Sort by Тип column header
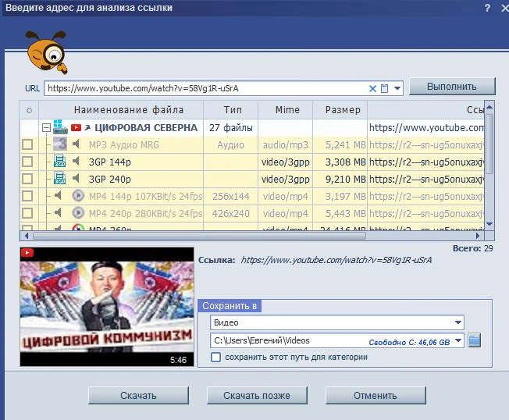Viewport: 509px width, 420px height. click(231, 110)
